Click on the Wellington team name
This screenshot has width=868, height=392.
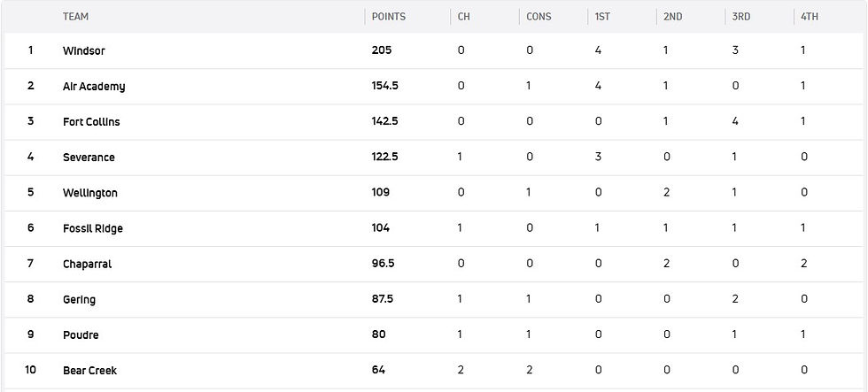click(90, 193)
